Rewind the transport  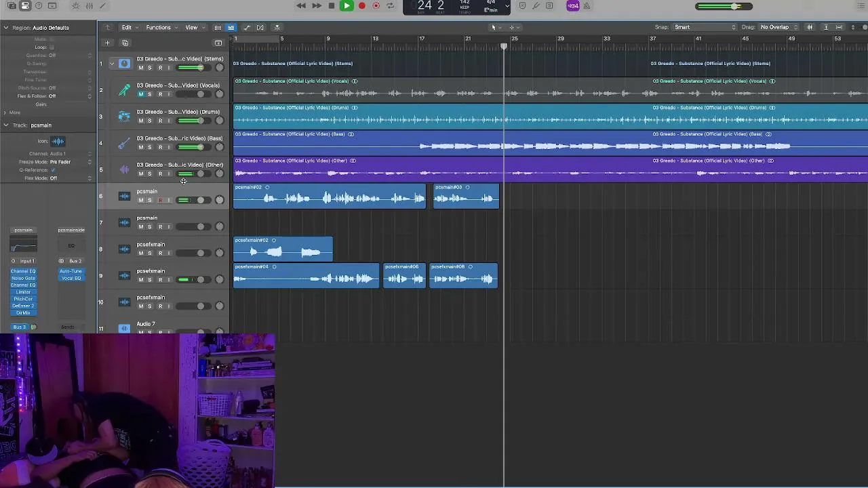coord(301,6)
